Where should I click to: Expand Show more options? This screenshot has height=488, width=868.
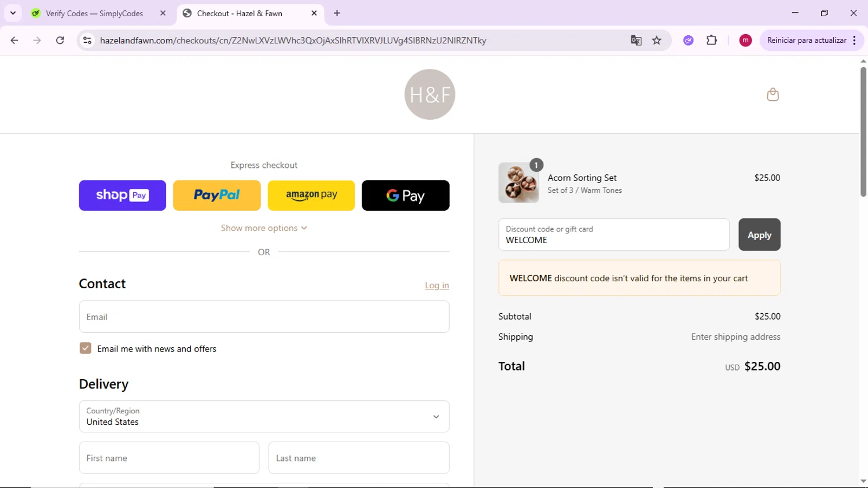264,228
